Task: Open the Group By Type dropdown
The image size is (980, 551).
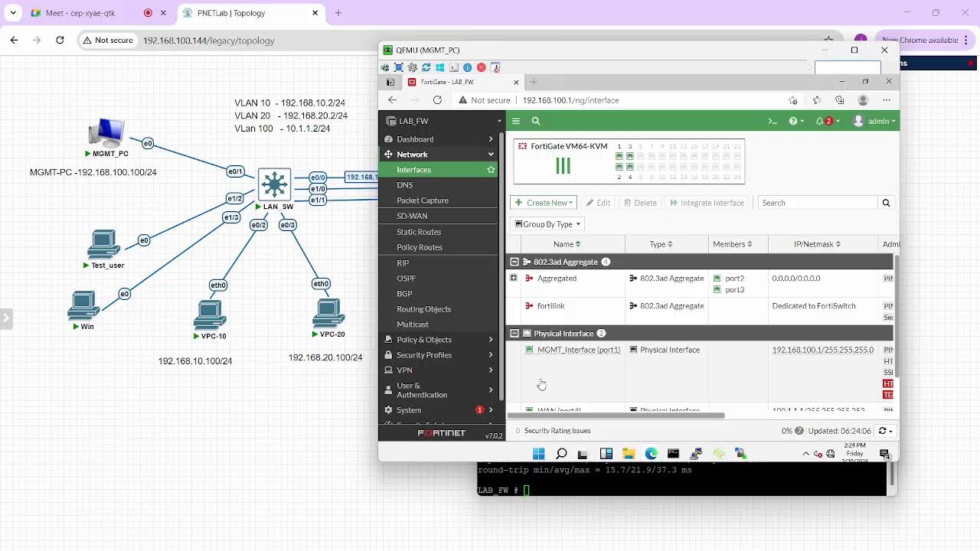Action: point(547,224)
